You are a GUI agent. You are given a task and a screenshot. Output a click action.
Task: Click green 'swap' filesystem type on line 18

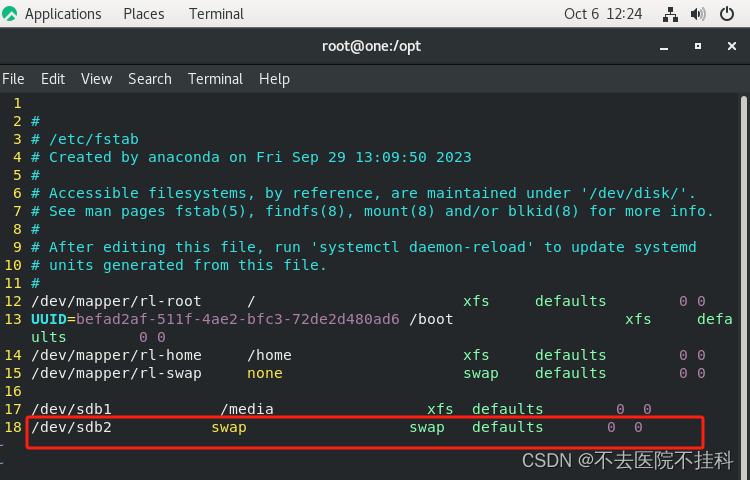click(427, 427)
